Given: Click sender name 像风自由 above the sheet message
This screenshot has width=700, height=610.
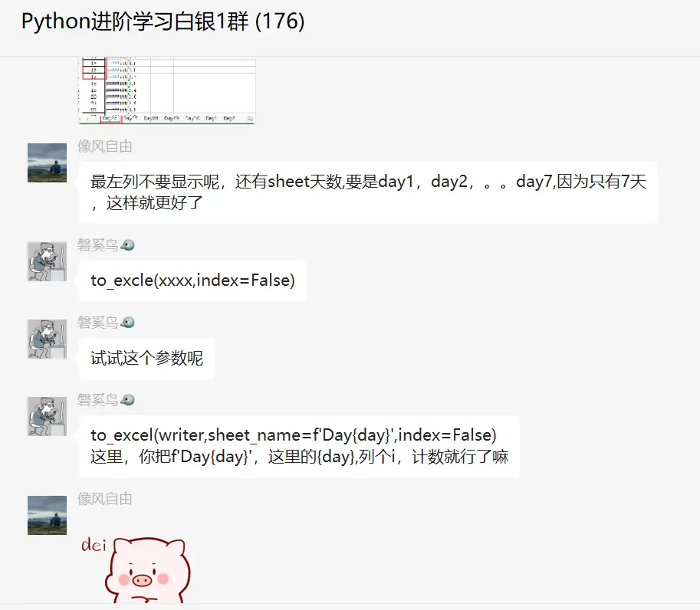Looking at the screenshot, I should [105, 146].
